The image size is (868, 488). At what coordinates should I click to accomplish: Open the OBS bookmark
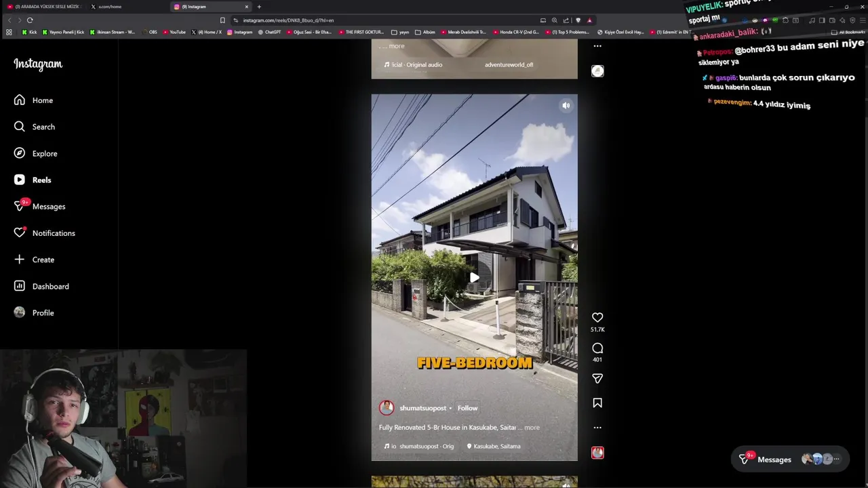tap(150, 32)
